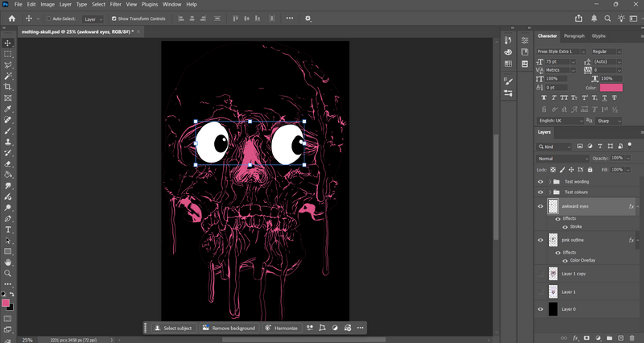The height and width of the screenshot is (343, 644).
Task: Select the Rectangular Marquee tool
Action: point(8,54)
